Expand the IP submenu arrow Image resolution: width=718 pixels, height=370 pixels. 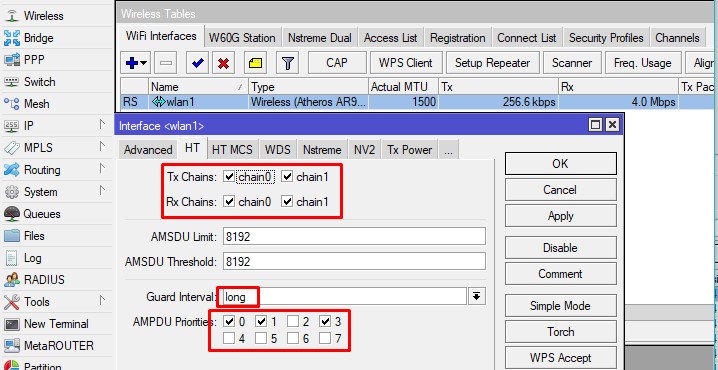[x=102, y=124]
